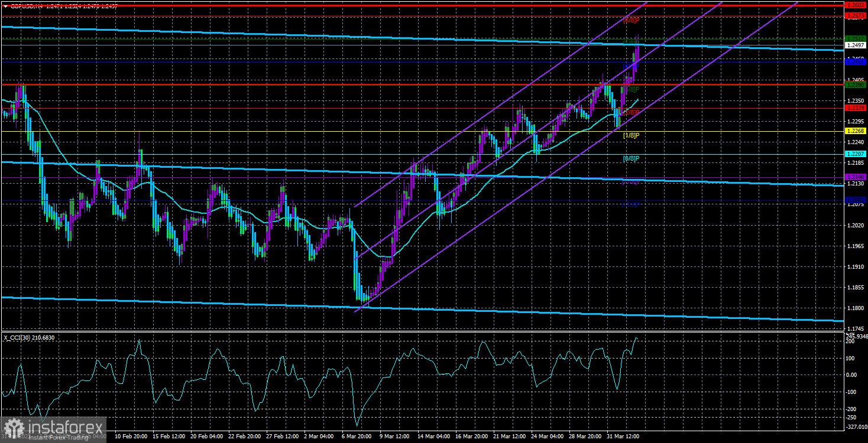Click the cyan 1.2207 level price label
Image resolution: width=868 pixels, height=443 pixels.
(x=856, y=154)
